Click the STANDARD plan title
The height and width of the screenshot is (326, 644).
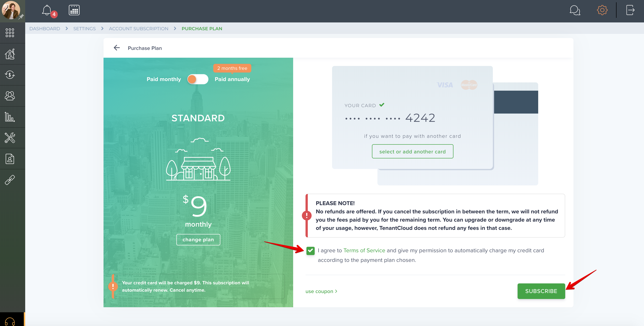pos(198,118)
